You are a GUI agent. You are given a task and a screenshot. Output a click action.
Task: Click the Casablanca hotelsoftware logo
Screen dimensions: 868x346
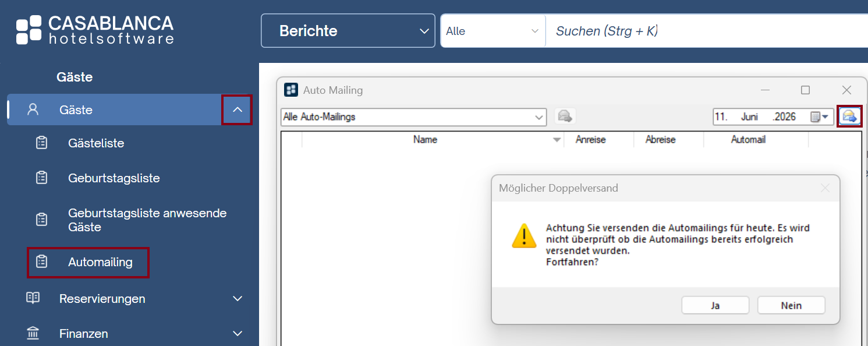[x=95, y=30]
